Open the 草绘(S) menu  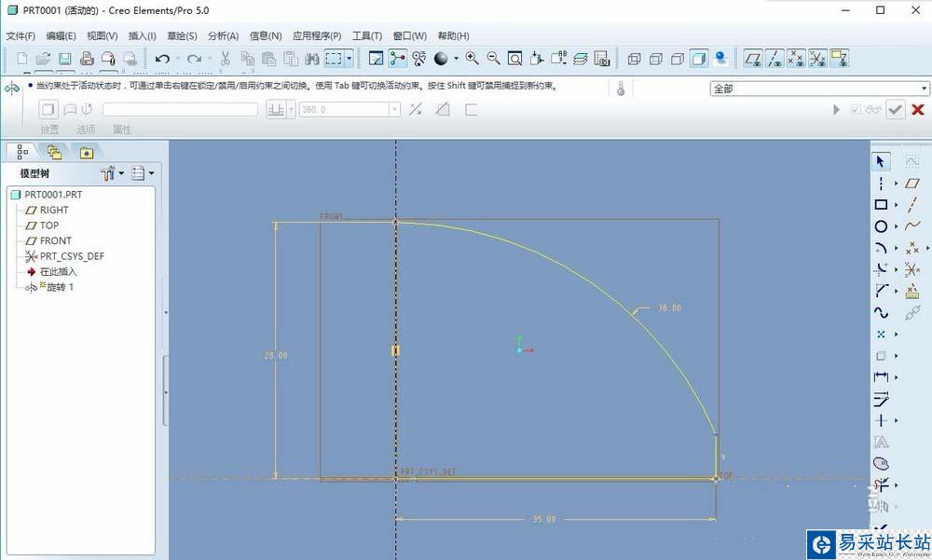click(182, 35)
